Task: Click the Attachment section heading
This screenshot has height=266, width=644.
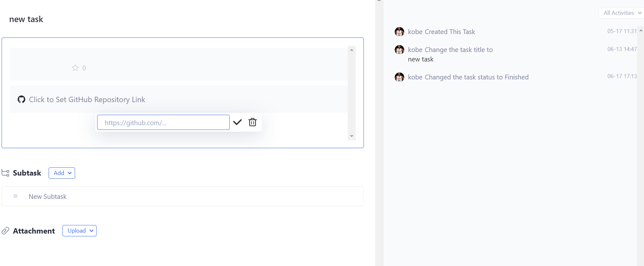Action: click(x=34, y=231)
